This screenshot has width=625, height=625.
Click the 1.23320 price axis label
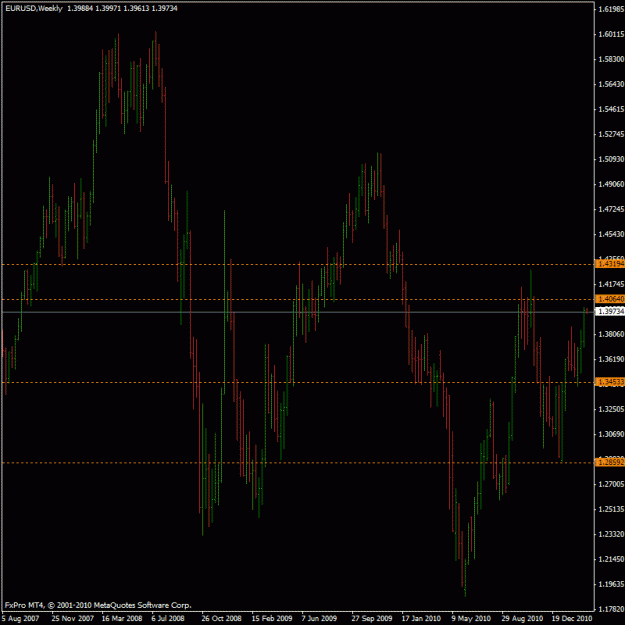[611, 534]
